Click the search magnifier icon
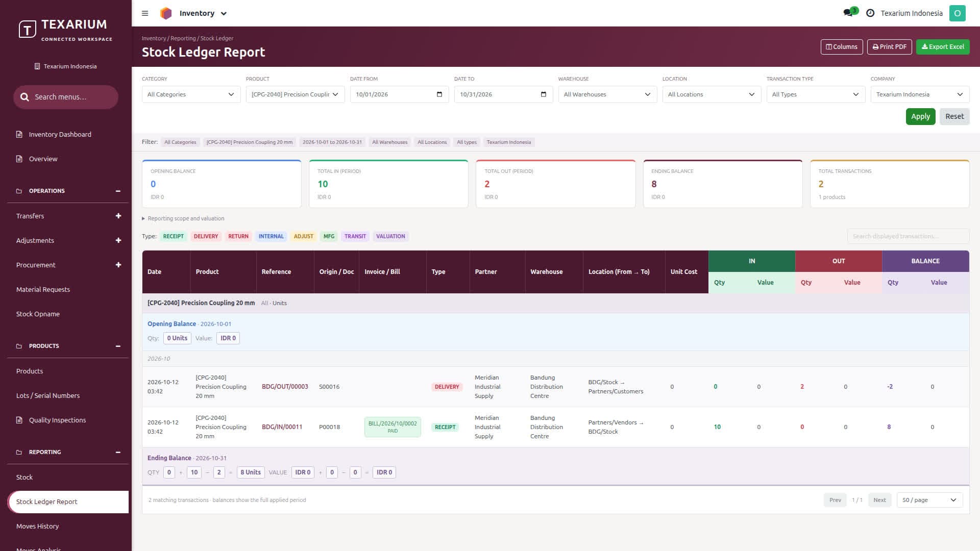This screenshot has width=980, height=551. coord(24,97)
